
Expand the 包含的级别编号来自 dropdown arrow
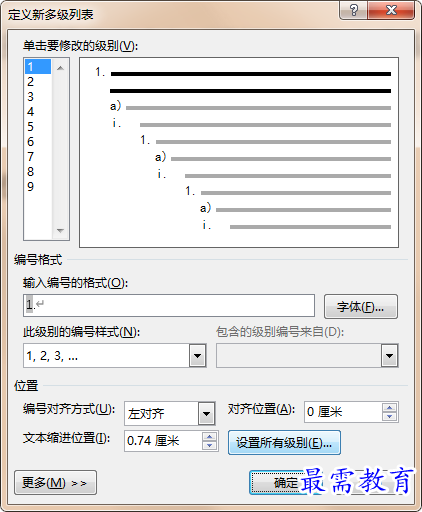tap(389, 356)
